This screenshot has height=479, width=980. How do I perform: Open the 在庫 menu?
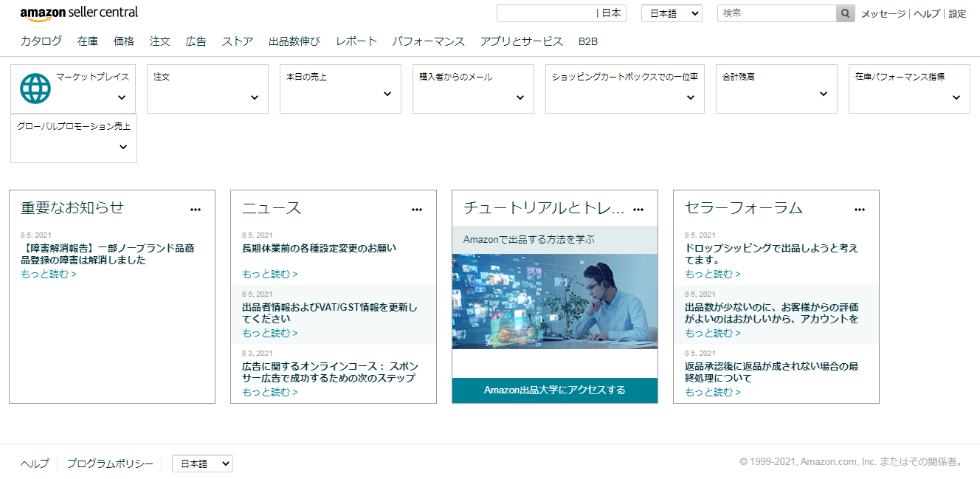pos(88,41)
